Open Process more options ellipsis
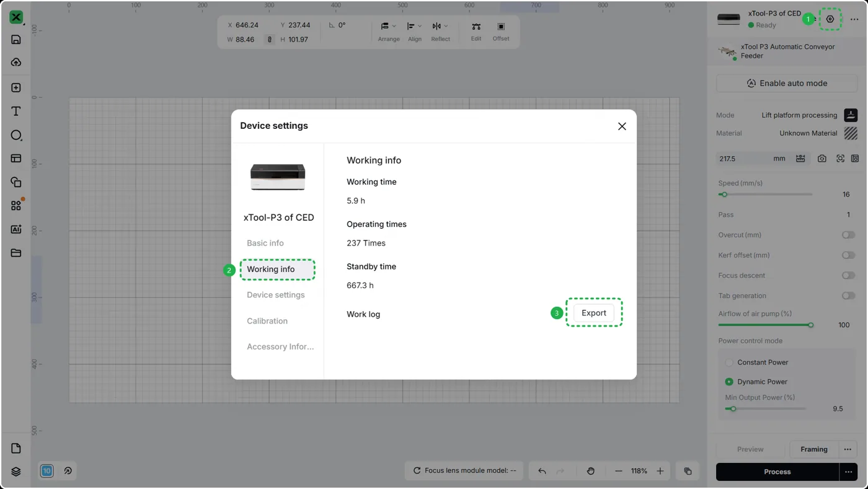The width and height of the screenshot is (868, 489). [848, 472]
